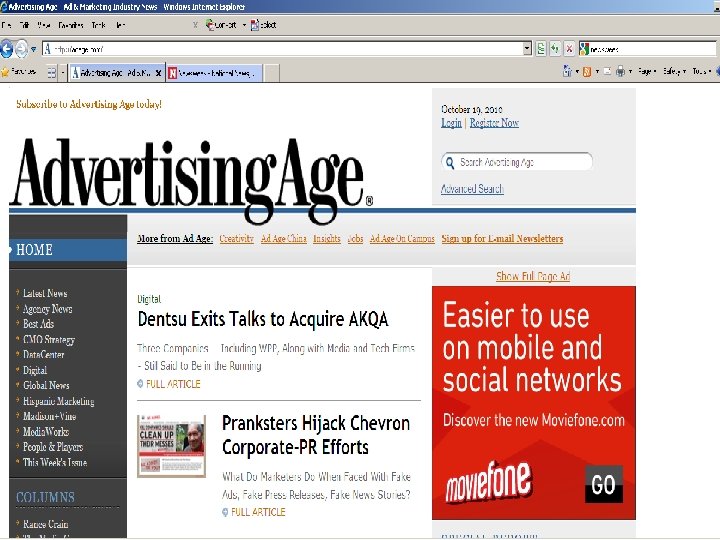
Task: Click the Login link
Action: 451,123
